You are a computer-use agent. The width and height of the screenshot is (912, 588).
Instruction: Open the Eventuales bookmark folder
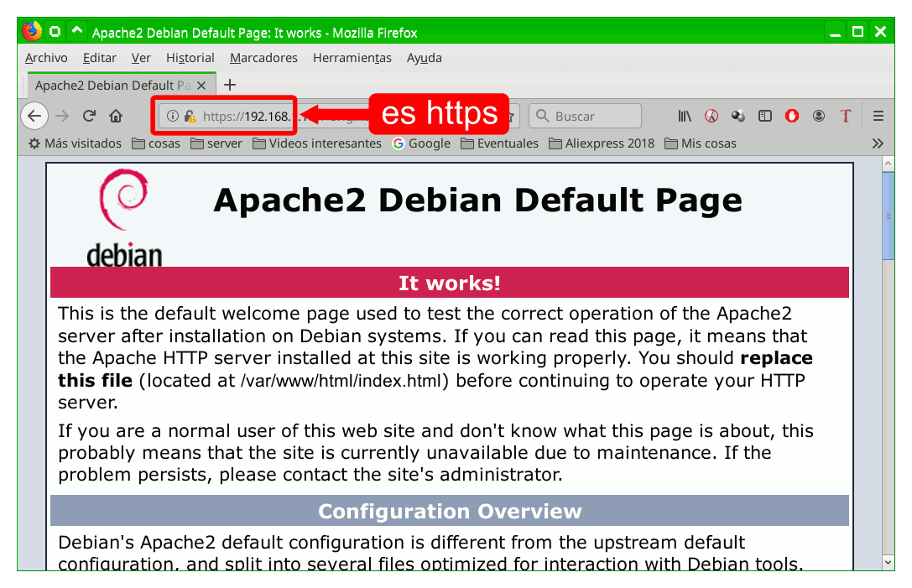[x=500, y=143]
